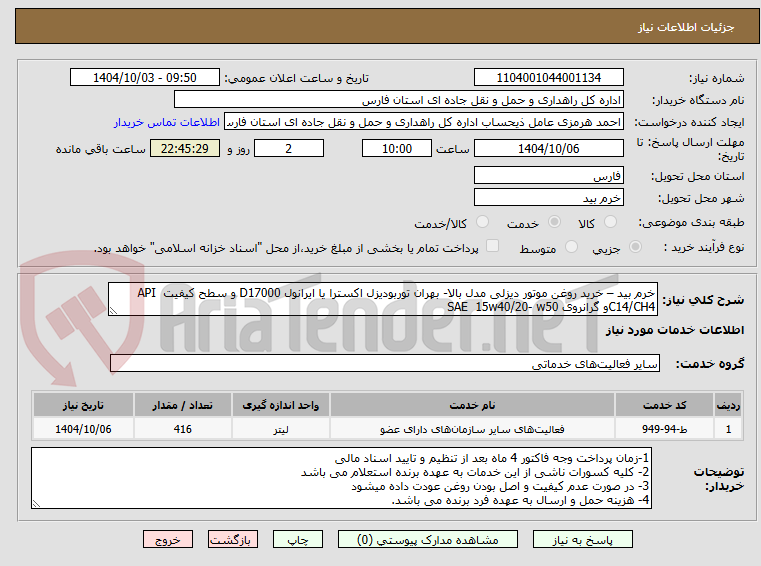Click the گروه خدمت field سایر فعالیت‌های خدماتی
Viewport: 761px width, 566px height.
(x=385, y=364)
